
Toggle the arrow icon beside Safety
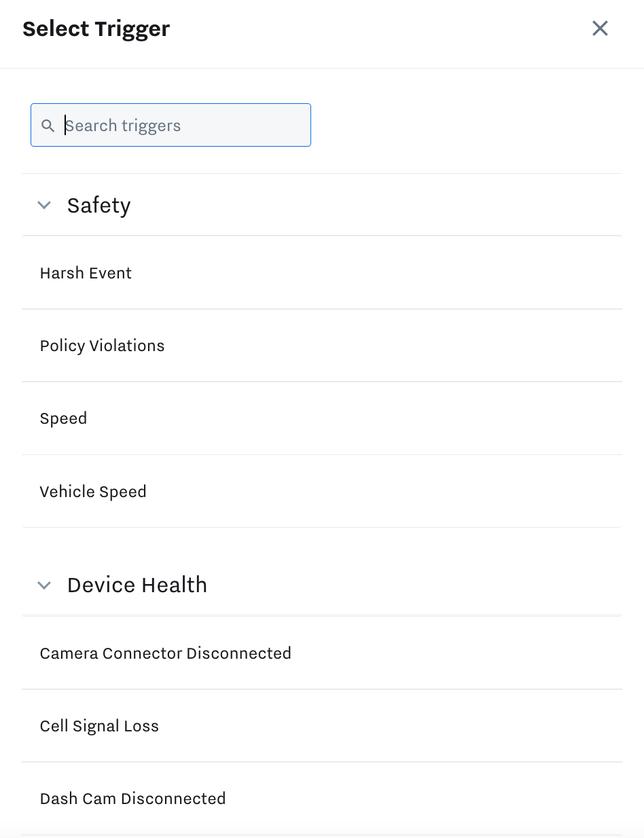click(44, 205)
